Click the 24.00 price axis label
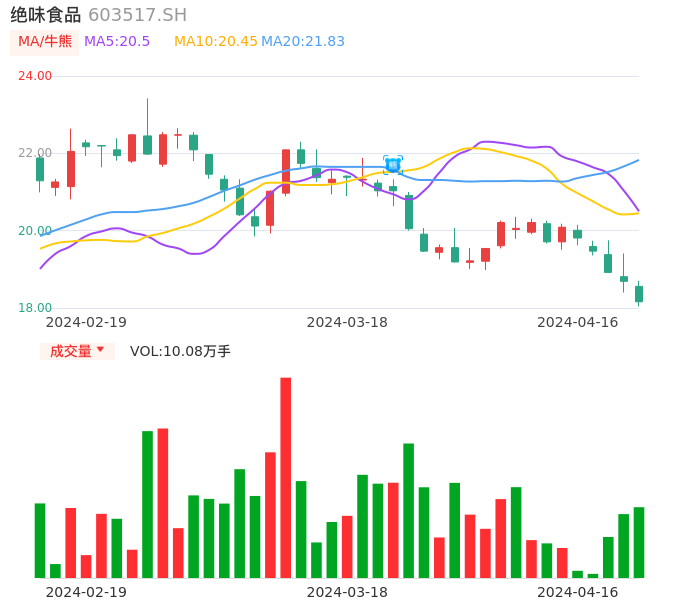Image resolution: width=686 pixels, height=606 pixels. coord(35,76)
